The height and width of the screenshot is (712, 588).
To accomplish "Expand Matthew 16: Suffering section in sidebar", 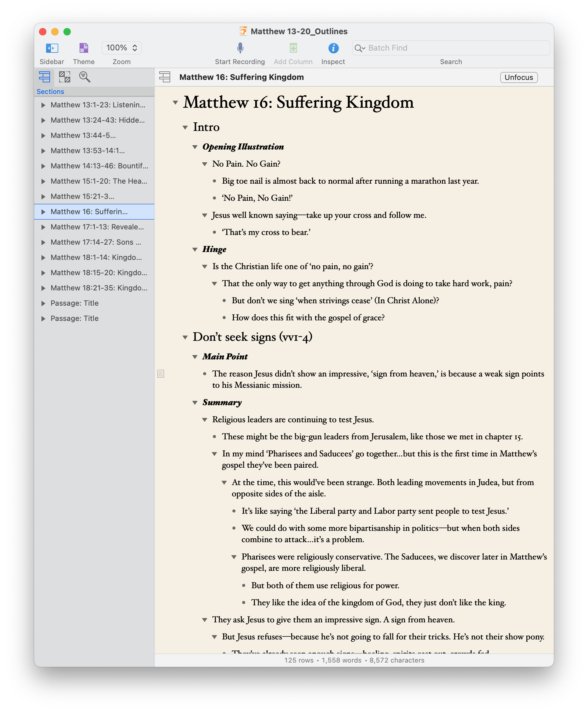I will click(x=43, y=212).
